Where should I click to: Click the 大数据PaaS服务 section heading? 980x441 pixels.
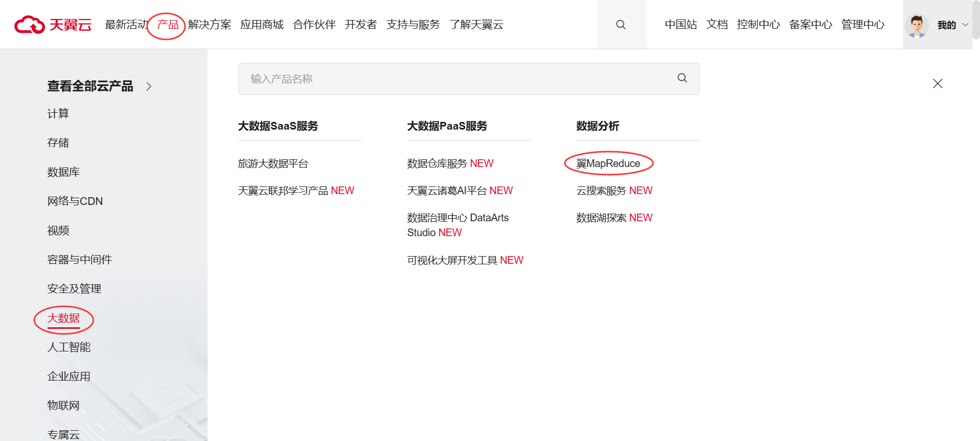447,126
